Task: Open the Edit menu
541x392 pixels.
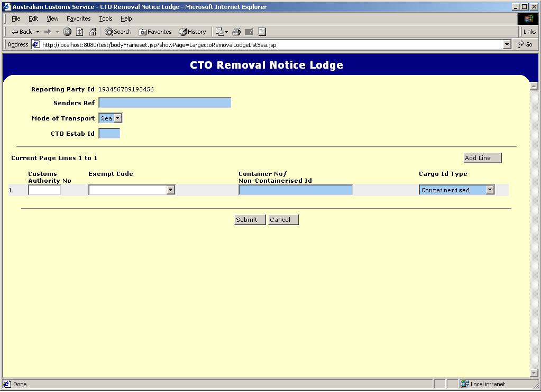Action: coord(33,18)
